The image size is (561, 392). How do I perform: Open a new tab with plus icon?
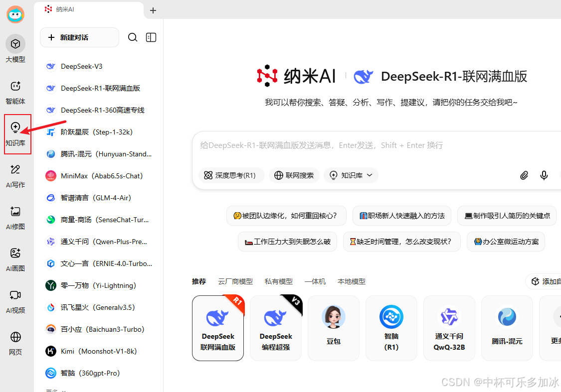pos(153,10)
